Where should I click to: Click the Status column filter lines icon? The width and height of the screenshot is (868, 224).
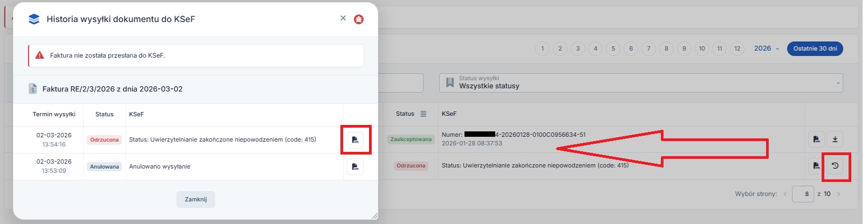tap(423, 114)
